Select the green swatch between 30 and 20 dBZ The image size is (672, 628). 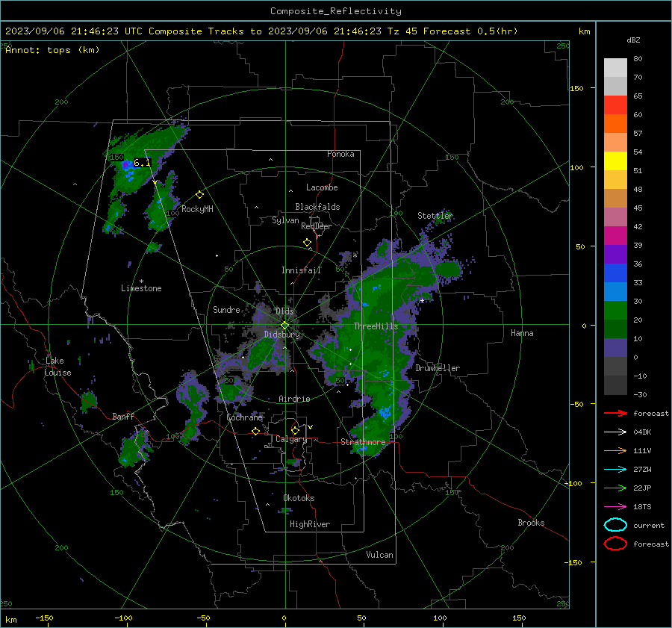point(615,311)
